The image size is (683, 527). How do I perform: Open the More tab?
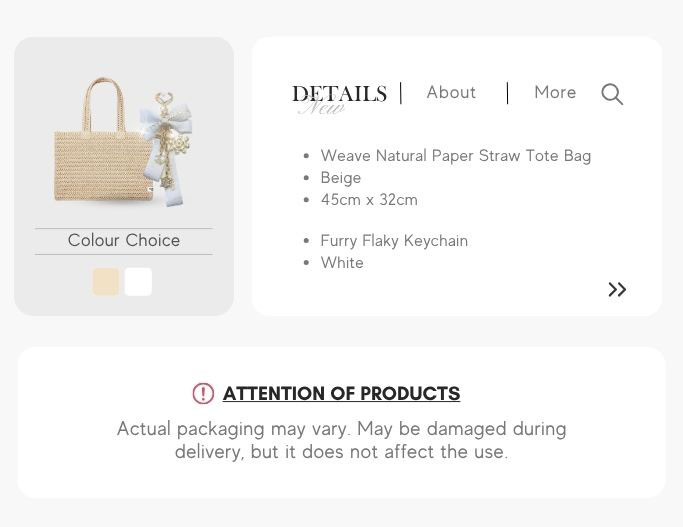pyautogui.click(x=555, y=92)
